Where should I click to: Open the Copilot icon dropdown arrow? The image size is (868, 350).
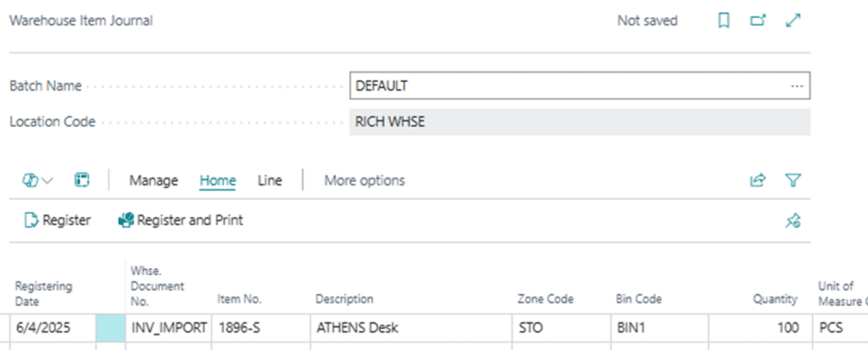point(47,181)
